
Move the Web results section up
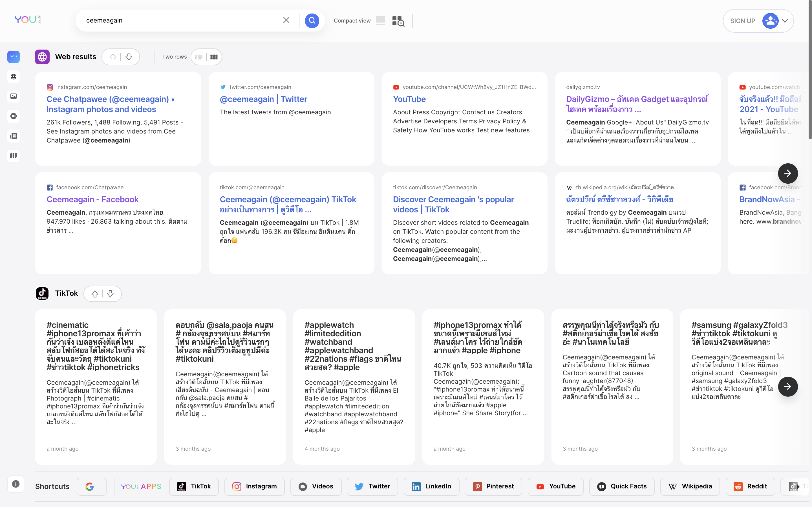click(x=113, y=57)
